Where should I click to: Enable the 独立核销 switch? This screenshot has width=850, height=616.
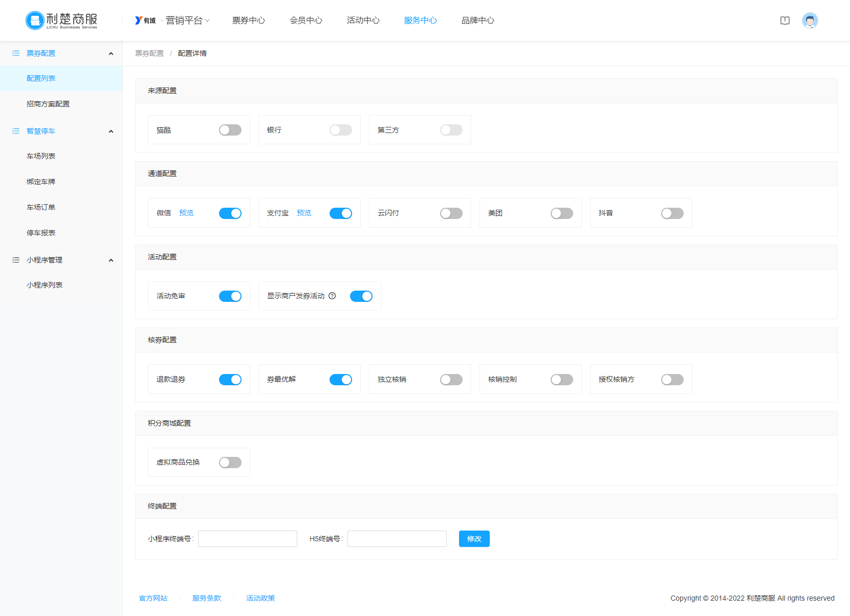click(451, 380)
